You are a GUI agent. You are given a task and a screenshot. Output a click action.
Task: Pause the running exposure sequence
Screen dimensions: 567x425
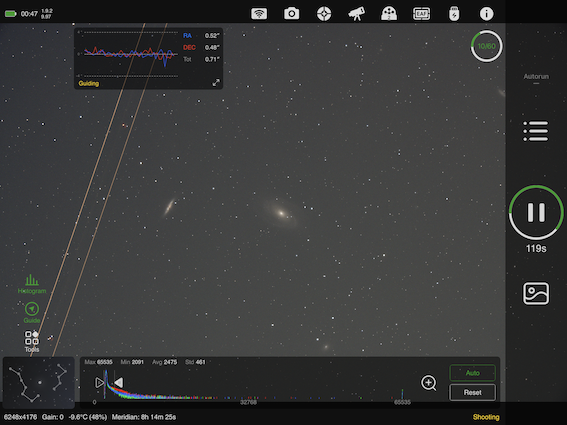(x=536, y=212)
